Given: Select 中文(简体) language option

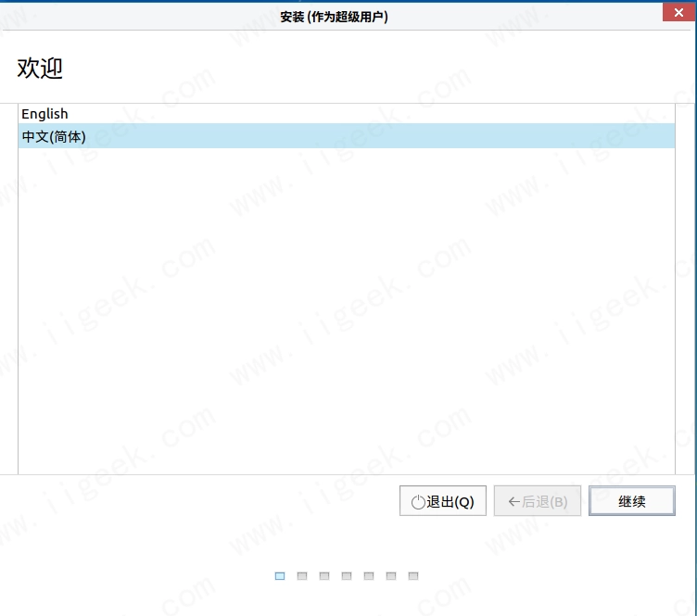Looking at the screenshot, I should click(54, 137).
